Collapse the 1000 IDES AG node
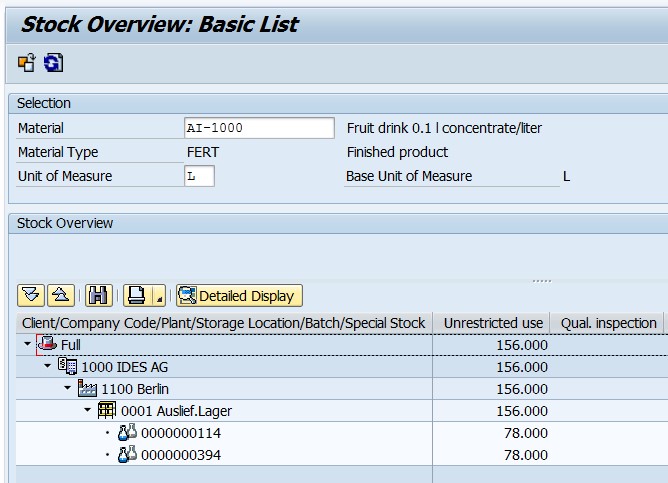Screen dimensions: 668x483 point(48,366)
